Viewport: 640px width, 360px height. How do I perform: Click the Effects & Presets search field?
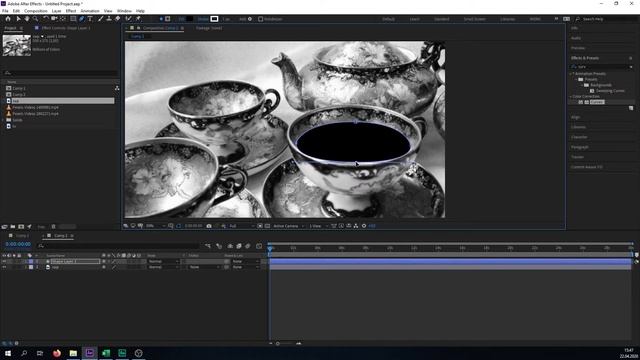[602, 67]
